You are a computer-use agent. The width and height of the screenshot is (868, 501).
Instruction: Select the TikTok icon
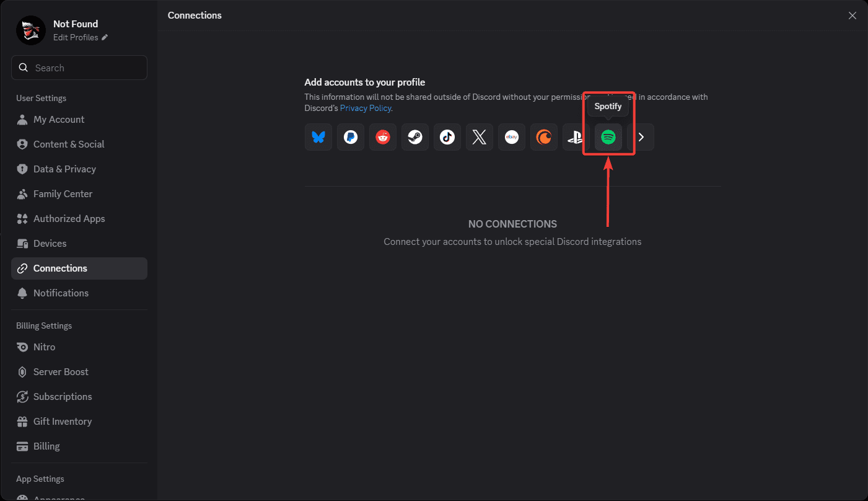coord(447,137)
